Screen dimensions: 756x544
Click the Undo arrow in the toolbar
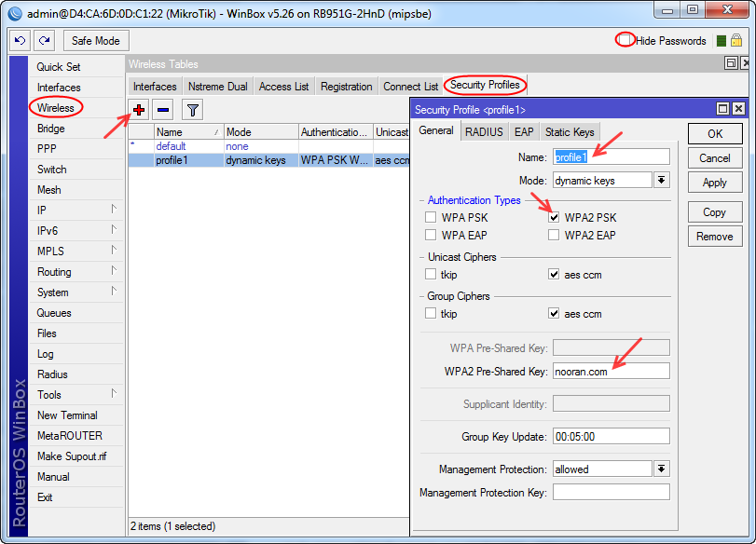[21, 40]
